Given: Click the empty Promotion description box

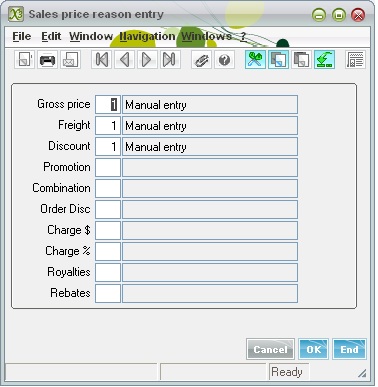Looking at the screenshot, I should coord(210,168).
